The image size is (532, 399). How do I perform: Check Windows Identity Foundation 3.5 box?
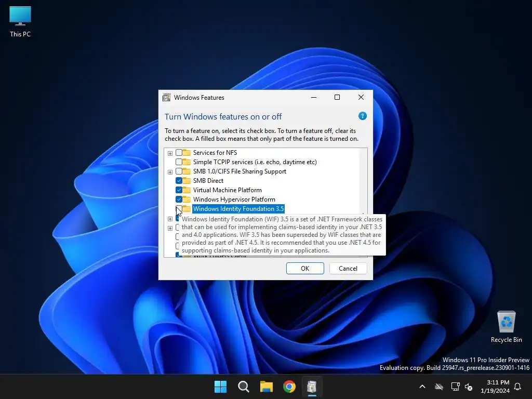[x=179, y=209]
